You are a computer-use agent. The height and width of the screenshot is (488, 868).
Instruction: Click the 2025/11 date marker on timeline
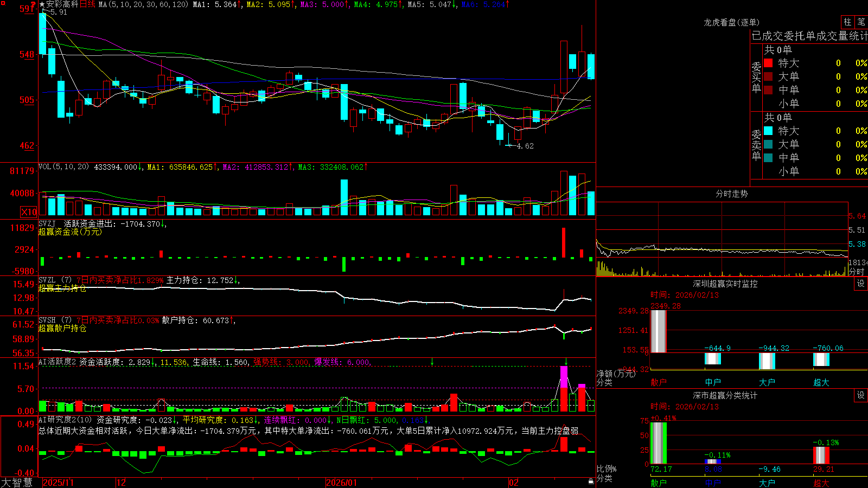pos(58,483)
